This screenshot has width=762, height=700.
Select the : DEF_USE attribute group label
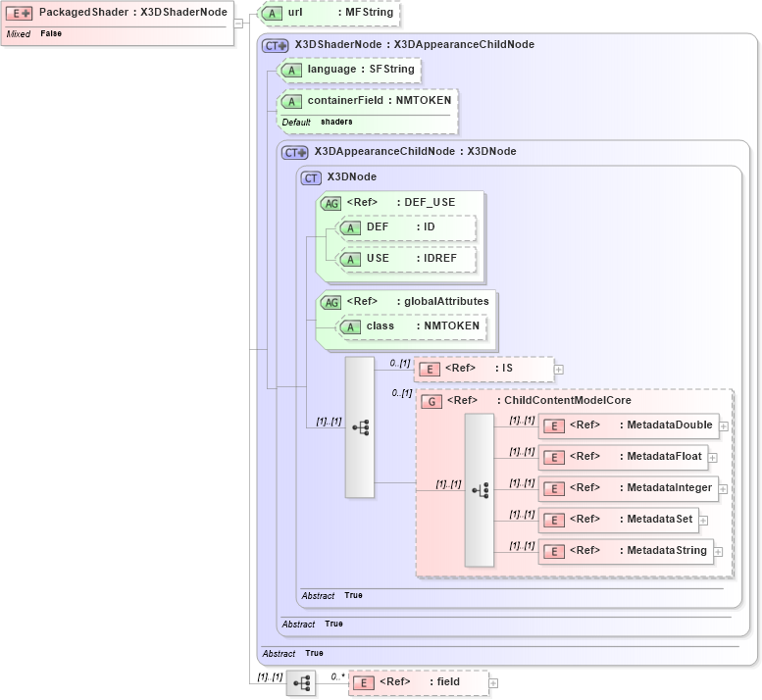point(427,203)
